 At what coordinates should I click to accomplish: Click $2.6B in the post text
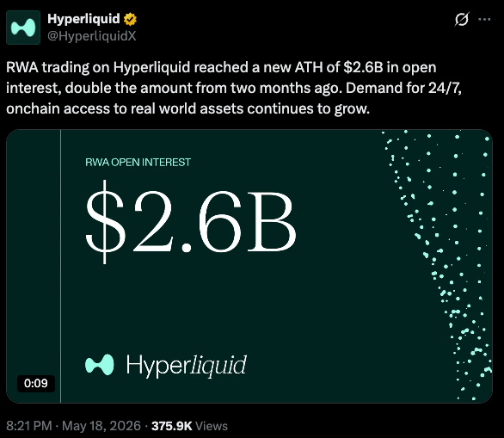[363, 67]
